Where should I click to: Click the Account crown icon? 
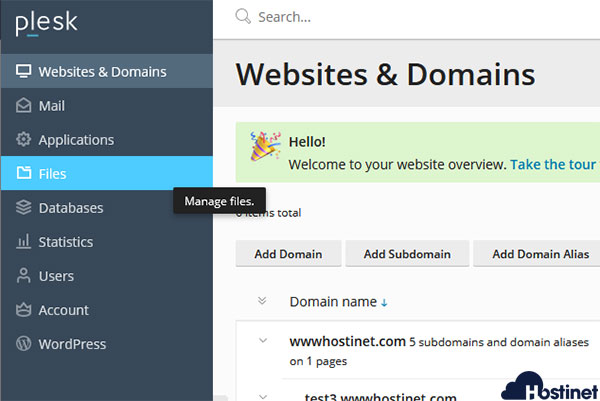click(23, 310)
